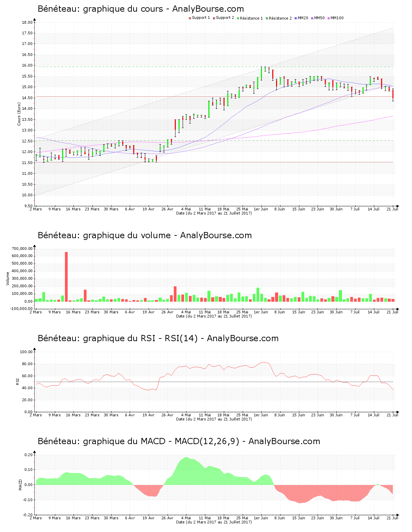This screenshot has height=532, width=412.
Task: Click the date range caption under RSI chart
Action: (214, 419)
